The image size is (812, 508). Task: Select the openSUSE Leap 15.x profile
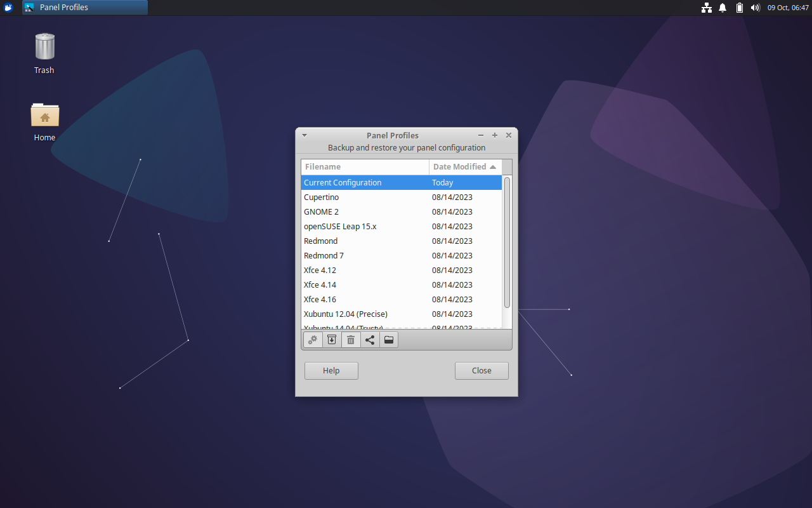tap(401, 226)
